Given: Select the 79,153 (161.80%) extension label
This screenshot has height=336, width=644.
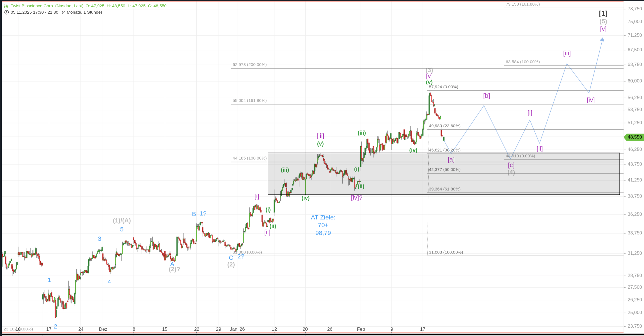Looking at the screenshot, I should (523, 4).
